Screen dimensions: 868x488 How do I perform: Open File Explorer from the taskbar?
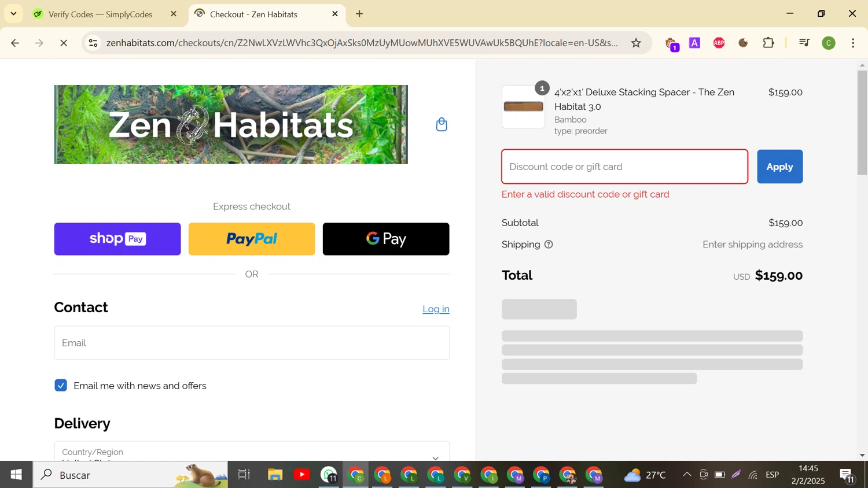coord(275,475)
